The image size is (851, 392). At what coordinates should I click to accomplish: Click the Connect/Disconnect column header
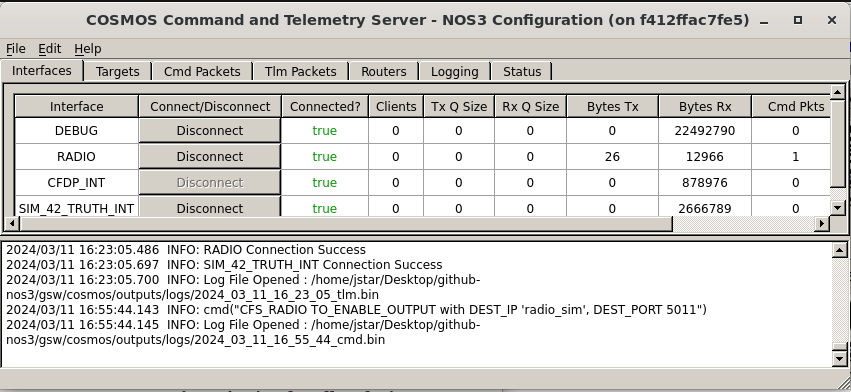210,106
